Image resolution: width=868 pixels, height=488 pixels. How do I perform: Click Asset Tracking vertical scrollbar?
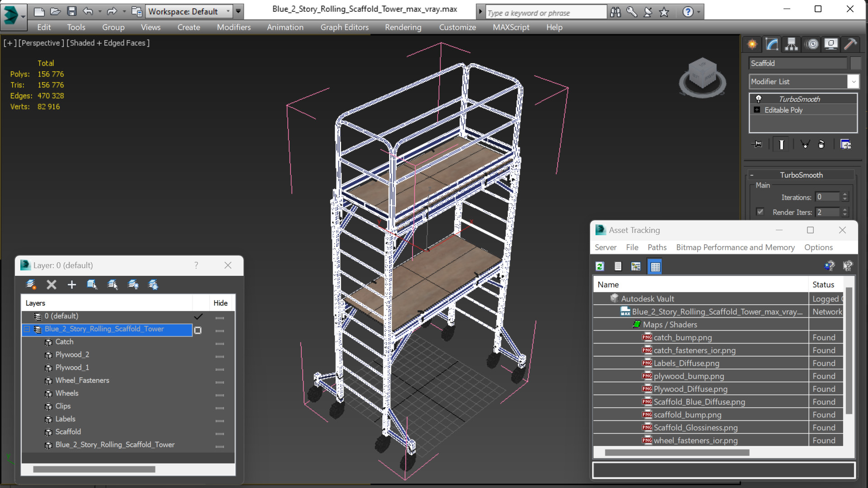849,351
